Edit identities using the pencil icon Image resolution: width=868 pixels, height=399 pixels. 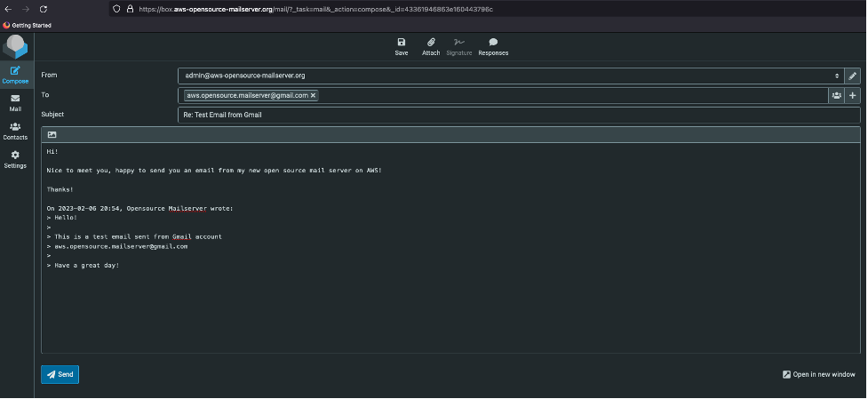(853, 76)
